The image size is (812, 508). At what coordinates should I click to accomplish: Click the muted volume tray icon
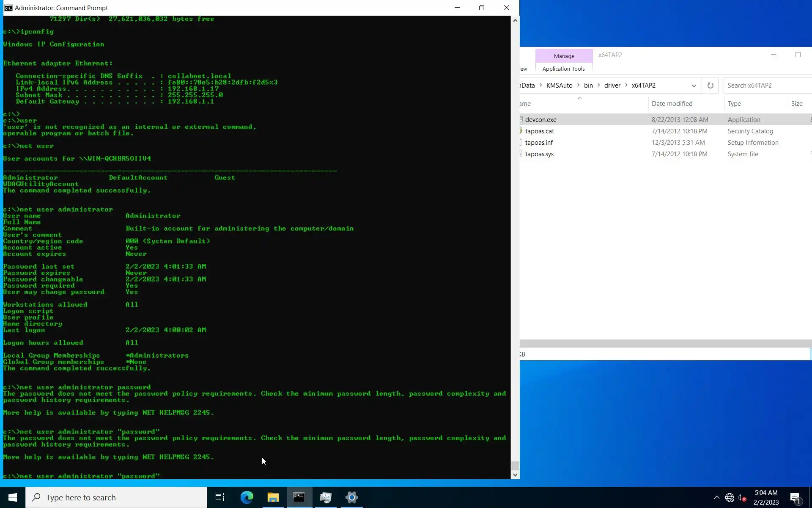(x=741, y=497)
